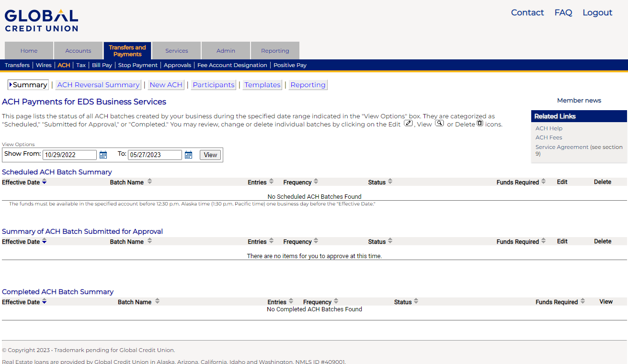Open Approvals in the submenu bar
The width and height of the screenshot is (628, 364).
177,65
